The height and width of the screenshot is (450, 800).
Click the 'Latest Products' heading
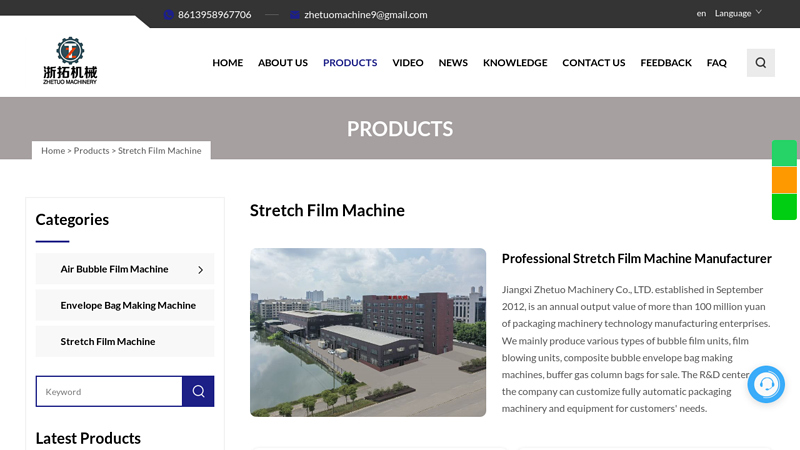88,438
